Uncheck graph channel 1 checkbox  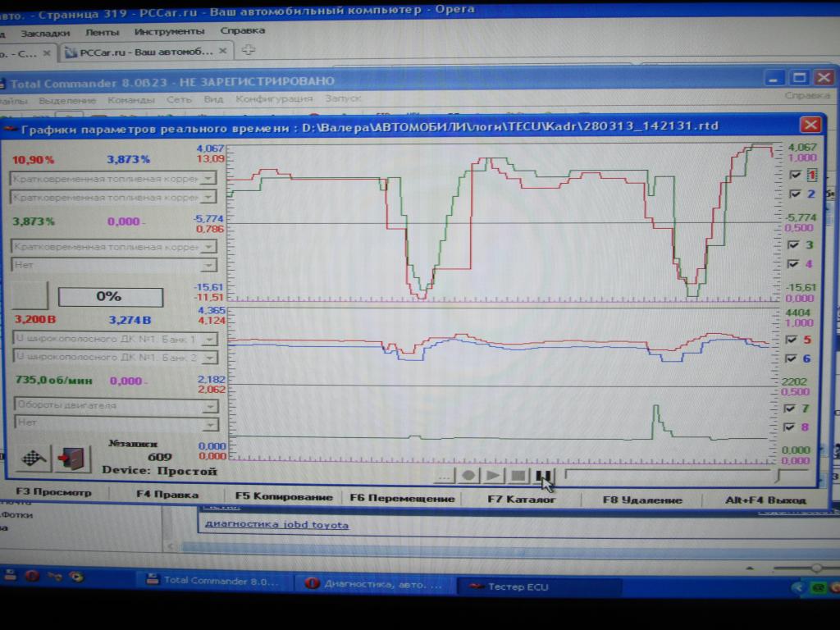(793, 175)
